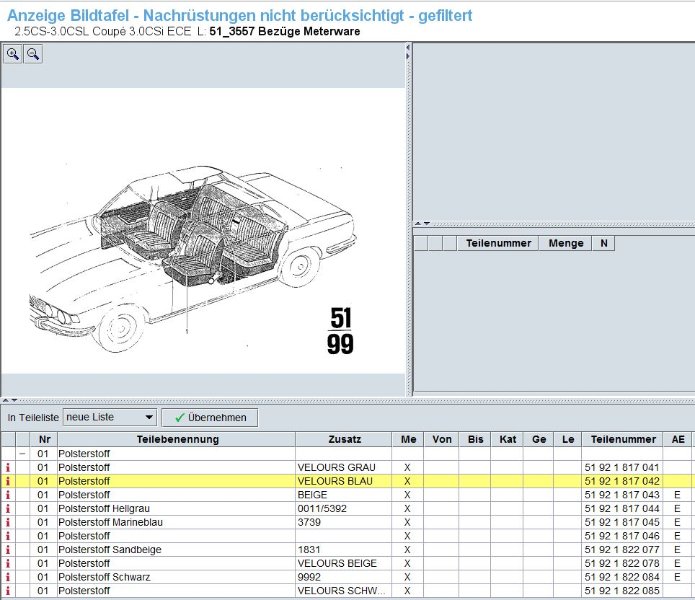Click the Zusatz column header
Image resolution: width=695 pixels, height=600 pixels.
point(343,439)
